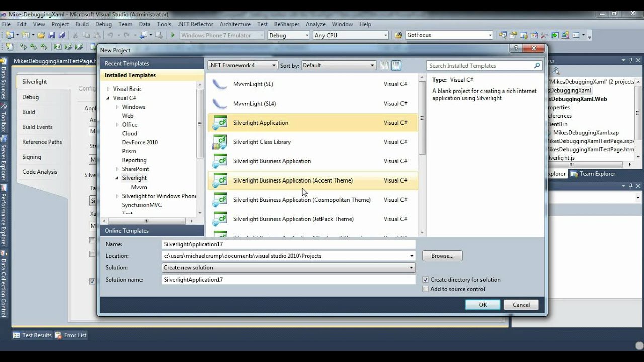644x362 pixels.
Task: Open the Location path dropdown
Action: pos(412,256)
